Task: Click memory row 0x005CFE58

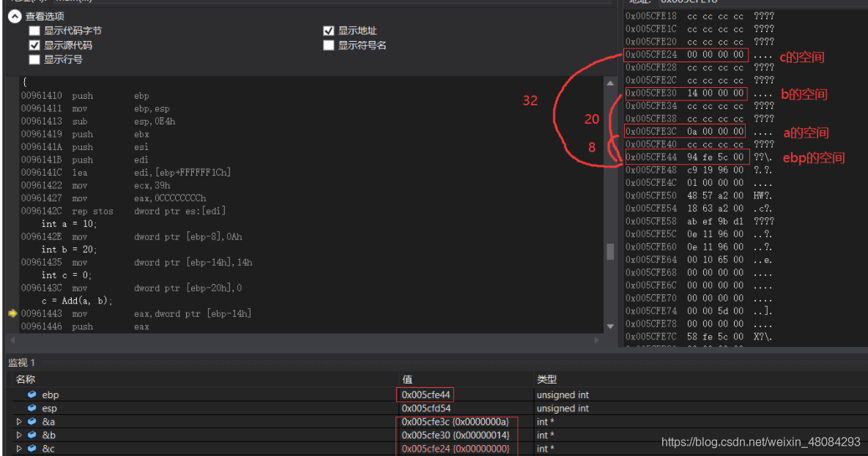Action: 700,221
